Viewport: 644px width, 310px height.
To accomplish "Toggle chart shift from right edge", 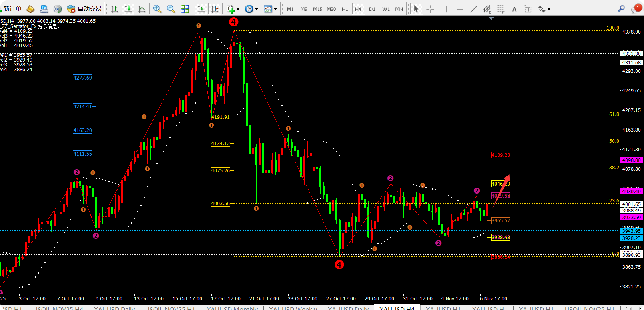I will click(215, 9).
